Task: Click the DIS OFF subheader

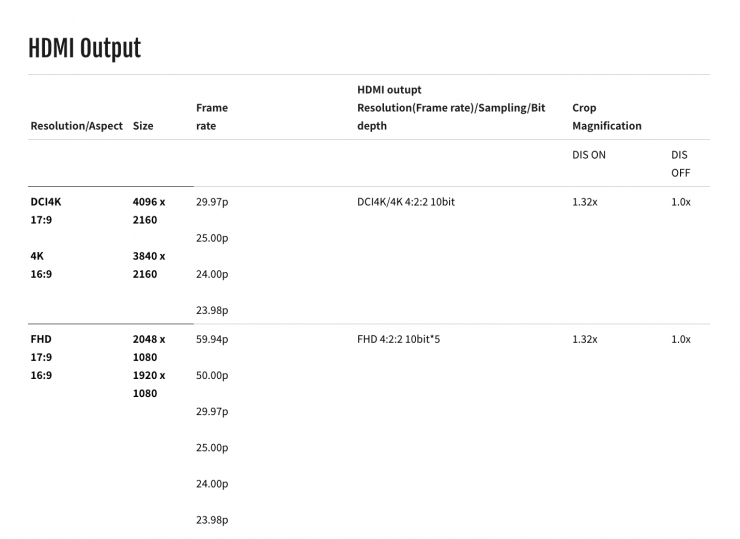Action: pyautogui.click(x=680, y=164)
